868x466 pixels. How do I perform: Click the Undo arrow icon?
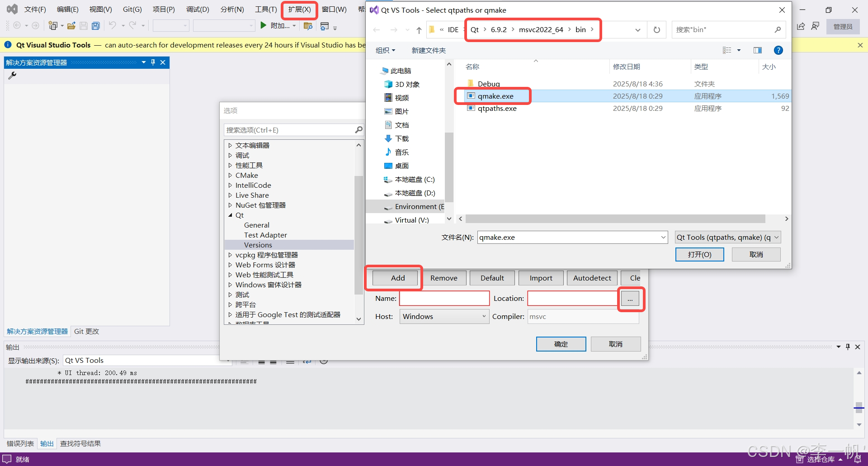click(x=112, y=25)
